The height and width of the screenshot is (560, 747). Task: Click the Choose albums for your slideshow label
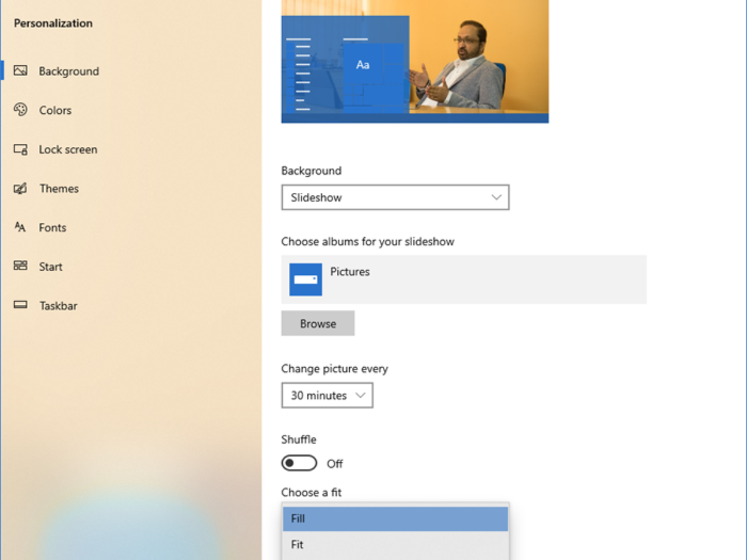368,241
